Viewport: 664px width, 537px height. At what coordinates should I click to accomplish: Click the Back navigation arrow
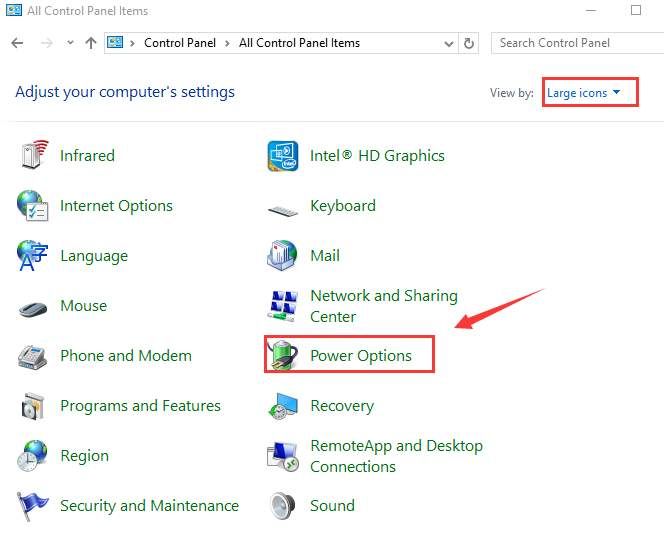17,43
